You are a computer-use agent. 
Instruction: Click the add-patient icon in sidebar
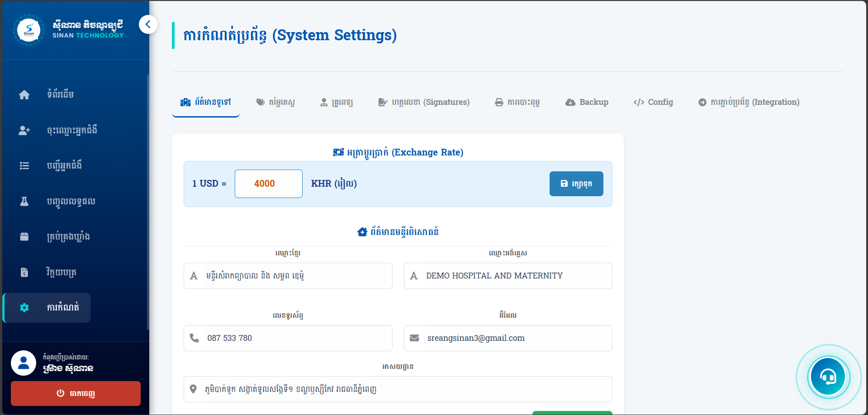click(x=24, y=130)
